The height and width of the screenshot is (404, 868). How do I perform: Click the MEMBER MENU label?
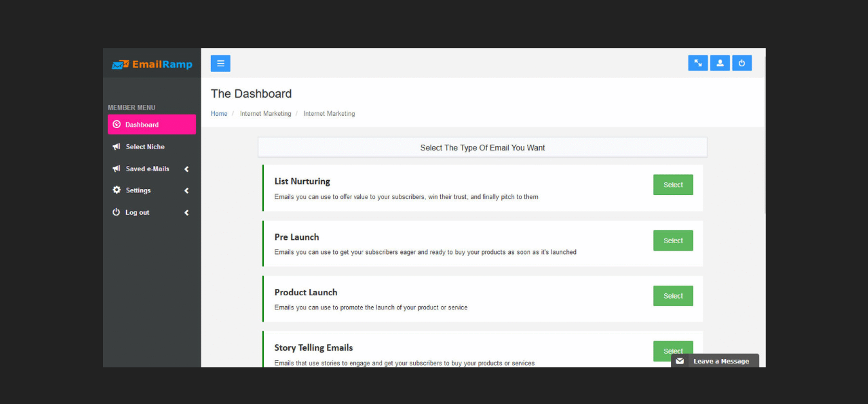(131, 107)
